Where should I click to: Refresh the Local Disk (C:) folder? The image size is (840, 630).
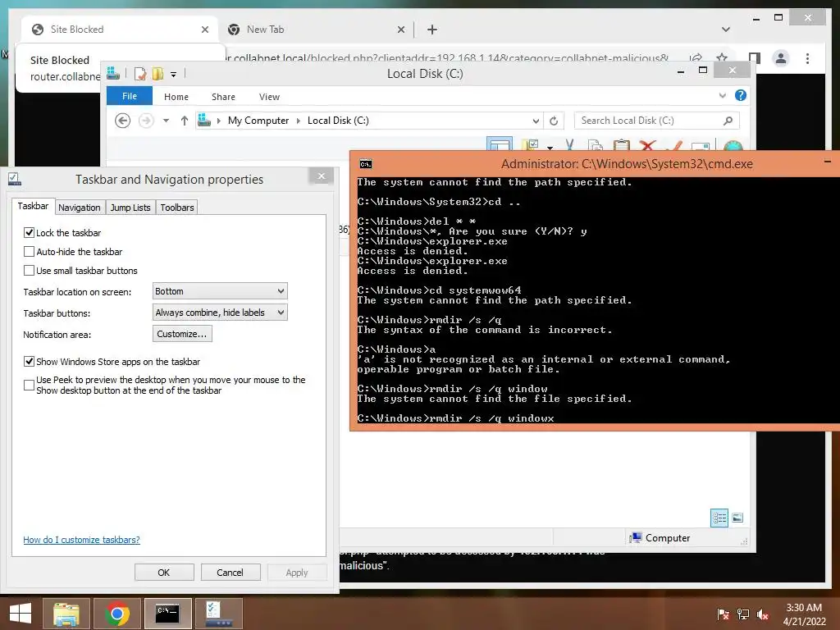coord(554,121)
